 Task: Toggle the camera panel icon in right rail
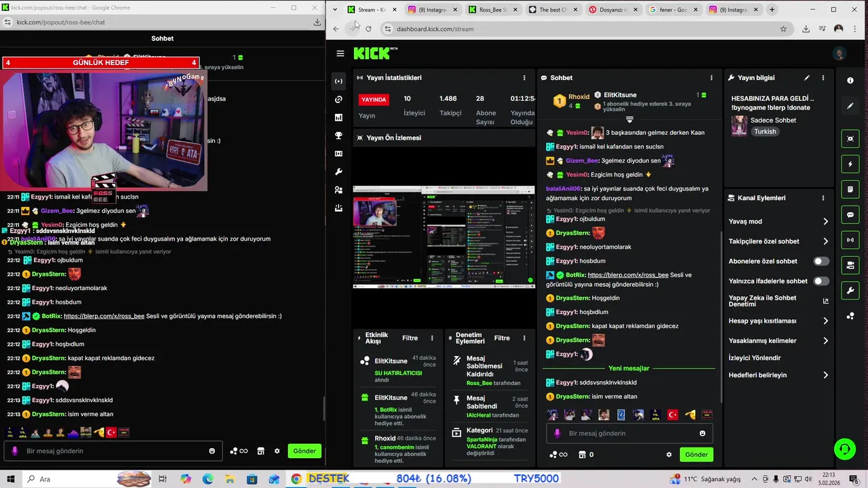pyautogui.click(x=850, y=265)
